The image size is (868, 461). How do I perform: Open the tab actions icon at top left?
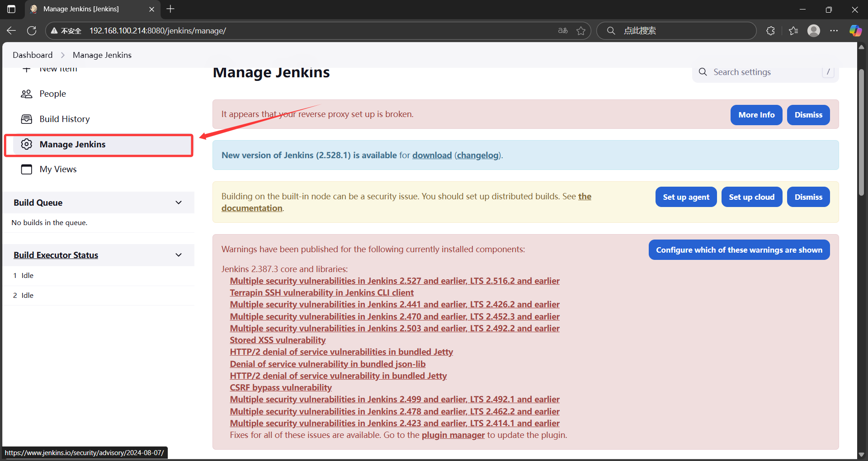(x=11, y=9)
